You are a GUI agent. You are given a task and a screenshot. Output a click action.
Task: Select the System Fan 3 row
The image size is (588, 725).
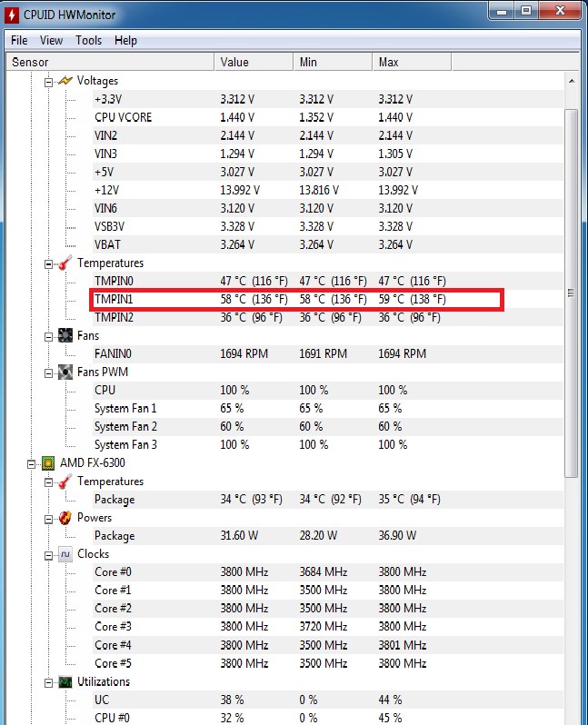click(327, 445)
